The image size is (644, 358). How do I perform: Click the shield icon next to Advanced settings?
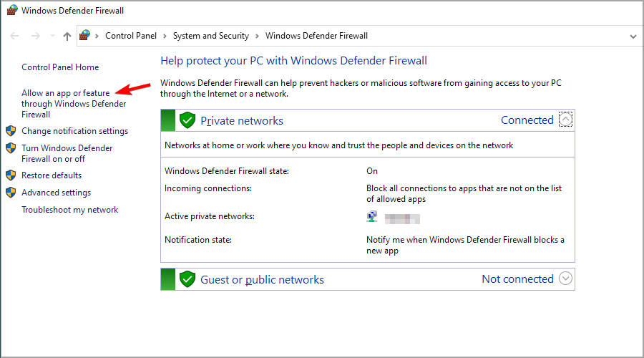[x=11, y=193]
